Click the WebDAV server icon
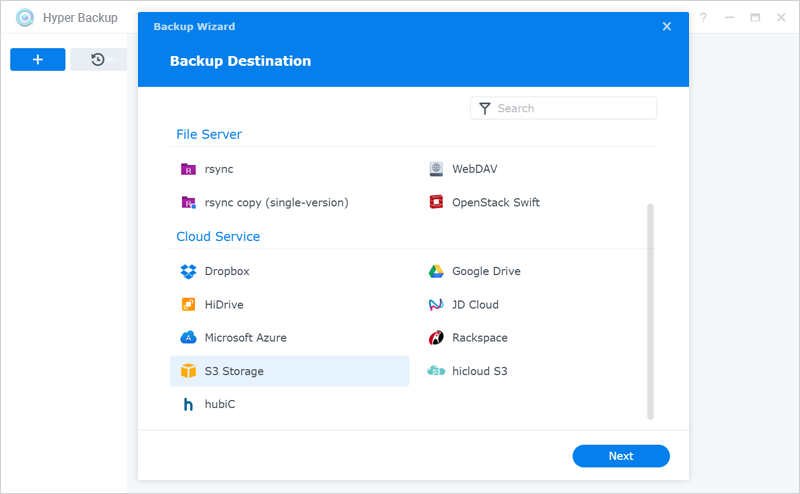 pyautogui.click(x=436, y=169)
